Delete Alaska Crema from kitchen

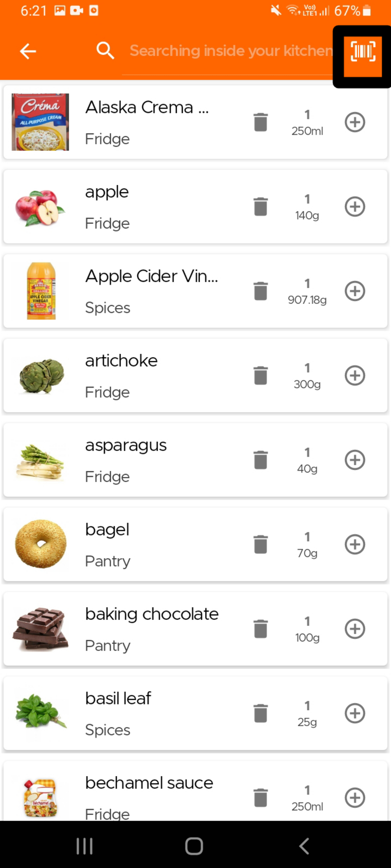click(261, 122)
